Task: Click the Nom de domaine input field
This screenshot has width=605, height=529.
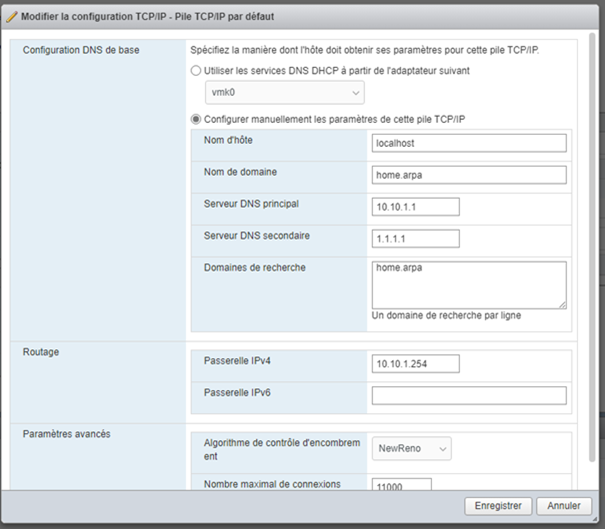Action: click(468, 175)
